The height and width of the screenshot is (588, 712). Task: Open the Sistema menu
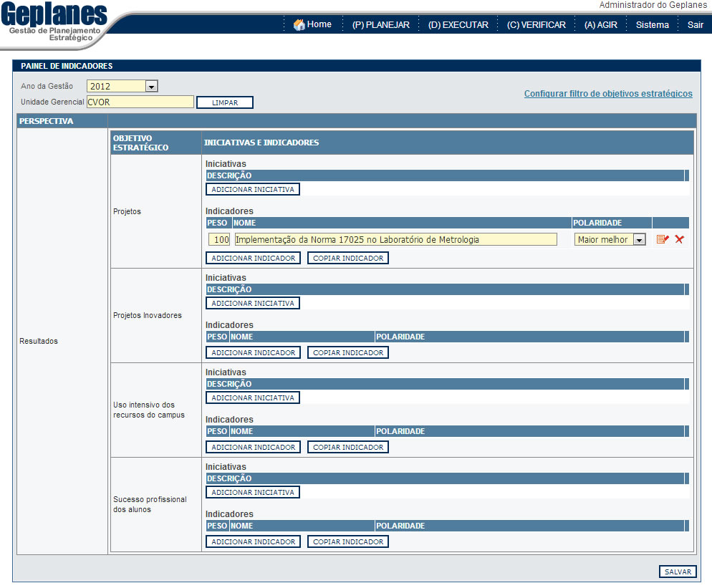(x=652, y=25)
